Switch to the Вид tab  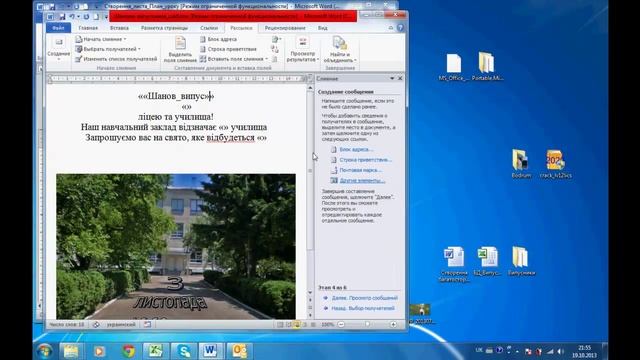point(322,28)
